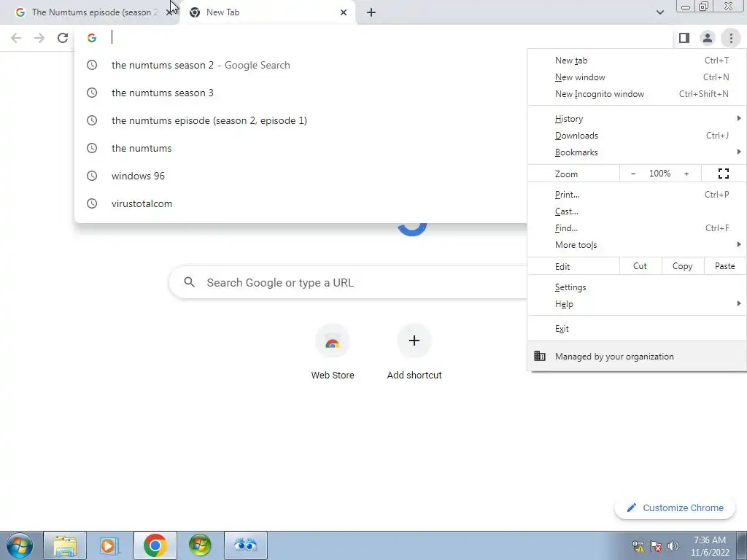747x560 pixels.
Task: Select suggestion 'the numtums season 3'
Action: pyautogui.click(x=301, y=93)
